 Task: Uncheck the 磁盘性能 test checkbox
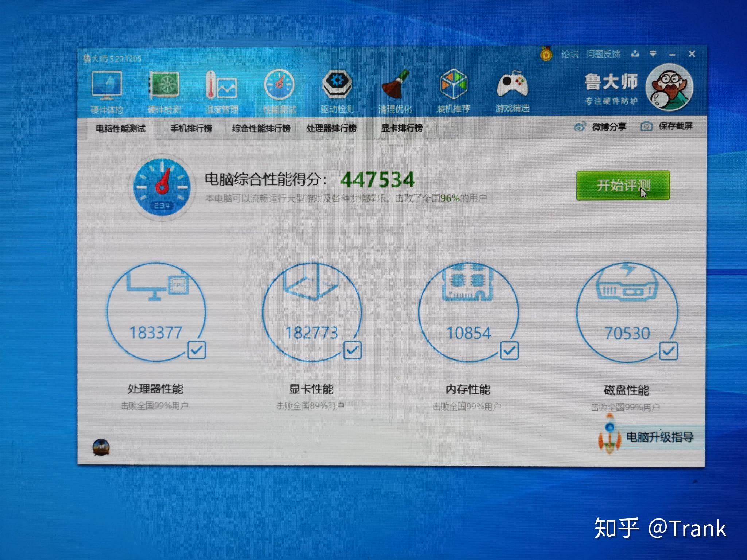[x=669, y=351]
